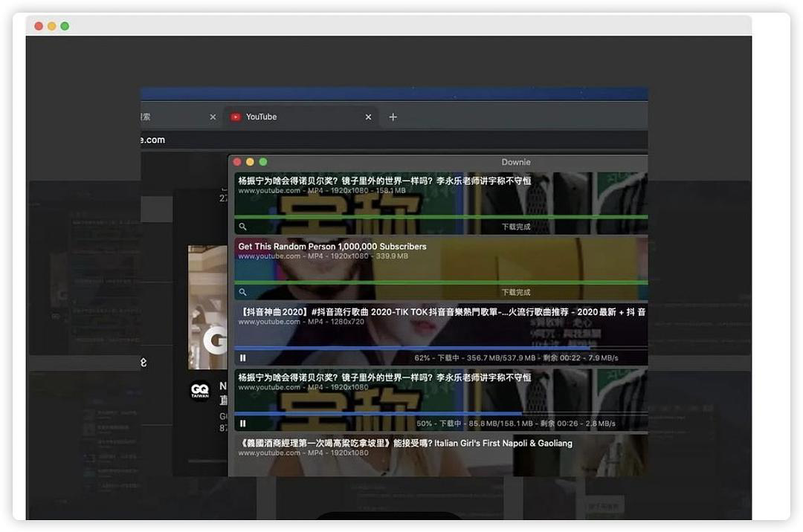Pause the download that is at 62%
The image size is (803, 532).
coord(242,358)
